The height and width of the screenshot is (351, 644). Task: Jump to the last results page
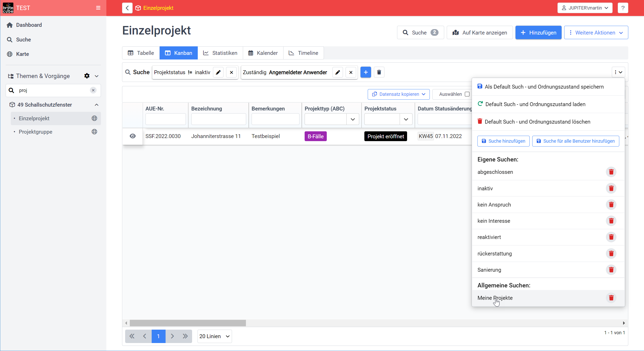(x=185, y=336)
